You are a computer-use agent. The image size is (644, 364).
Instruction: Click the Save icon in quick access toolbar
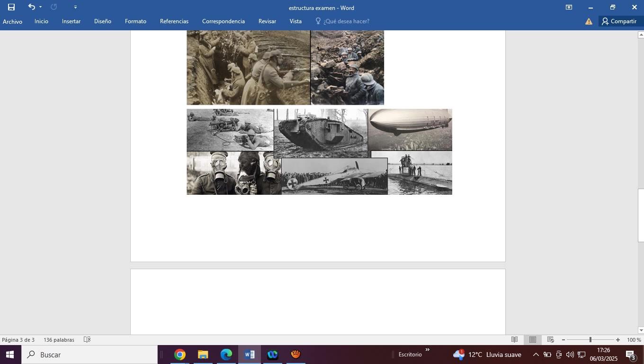pyautogui.click(x=11, y=7)
